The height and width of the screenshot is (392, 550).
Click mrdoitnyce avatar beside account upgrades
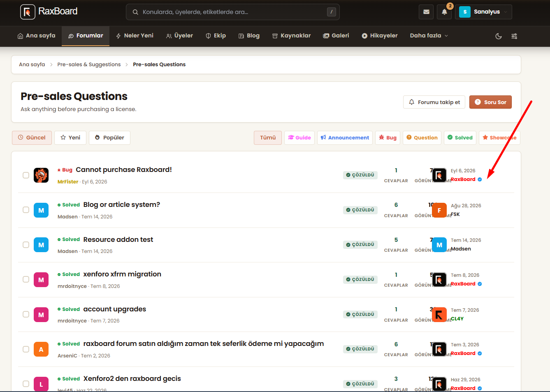[x=41, y=315]
